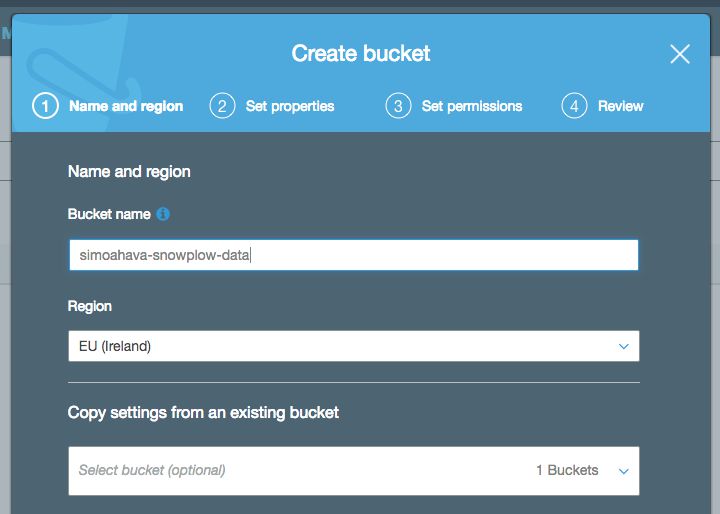Click step 2 circle icon
The image size is (720, 514).
tap(222, 106)
